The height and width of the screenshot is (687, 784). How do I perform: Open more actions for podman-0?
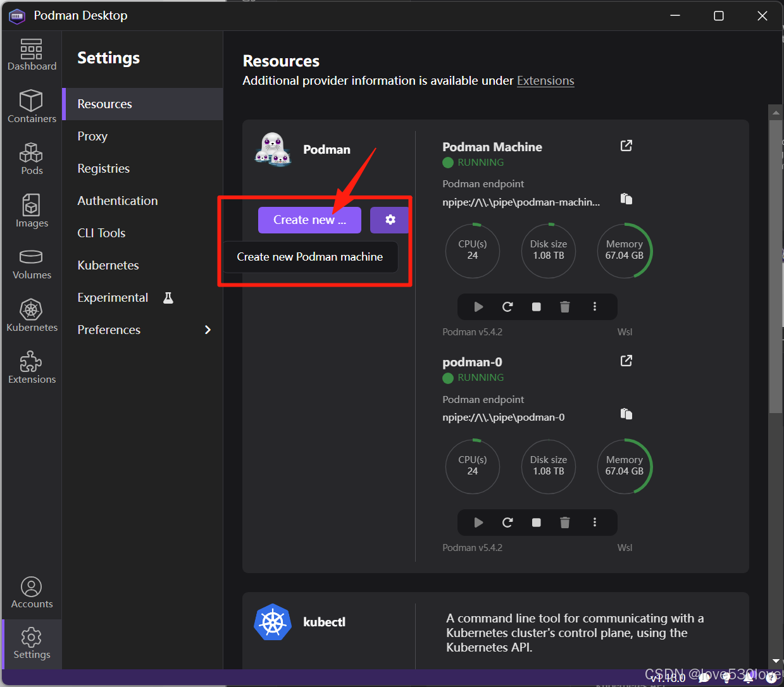click(x=595, y=523)
